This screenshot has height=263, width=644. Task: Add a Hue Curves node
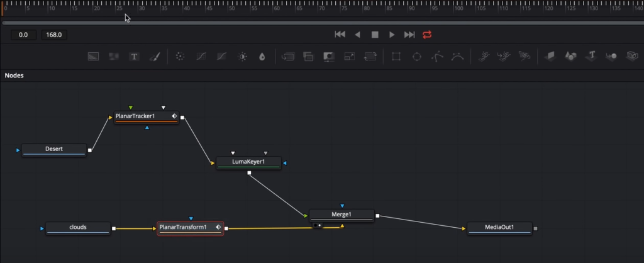pyautogui.click(x=221, y=57)
